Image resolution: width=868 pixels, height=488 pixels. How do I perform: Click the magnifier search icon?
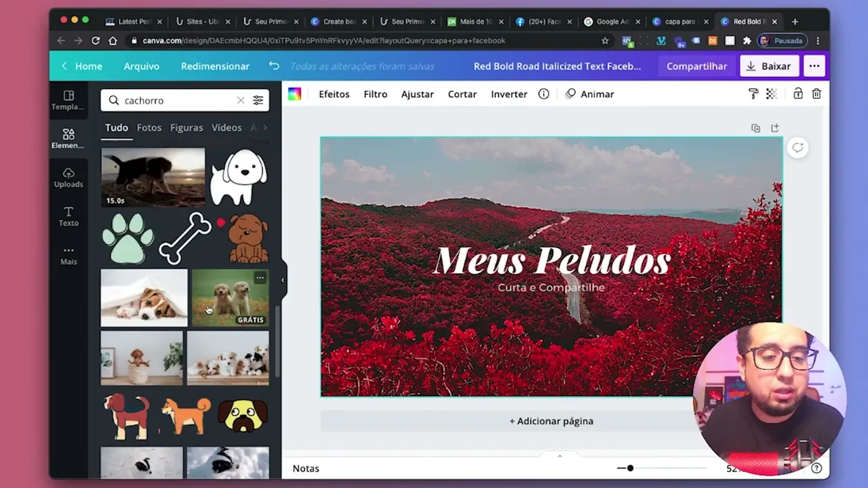114,100
